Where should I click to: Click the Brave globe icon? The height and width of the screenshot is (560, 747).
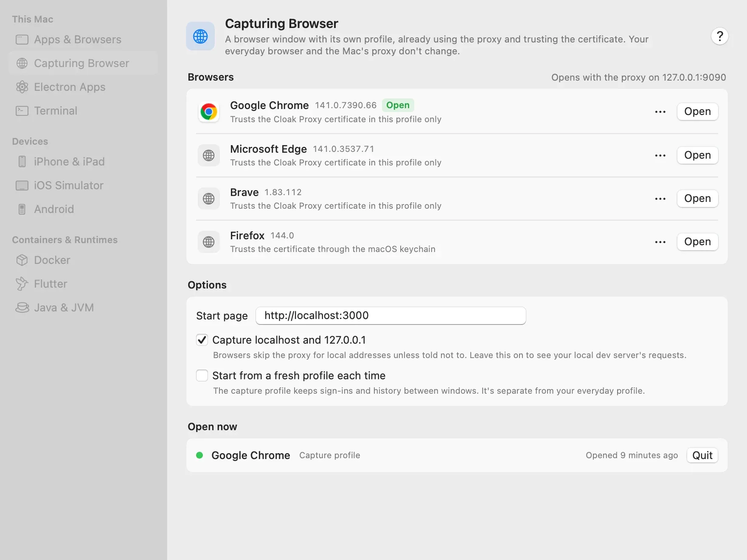[x=209, y=199]
